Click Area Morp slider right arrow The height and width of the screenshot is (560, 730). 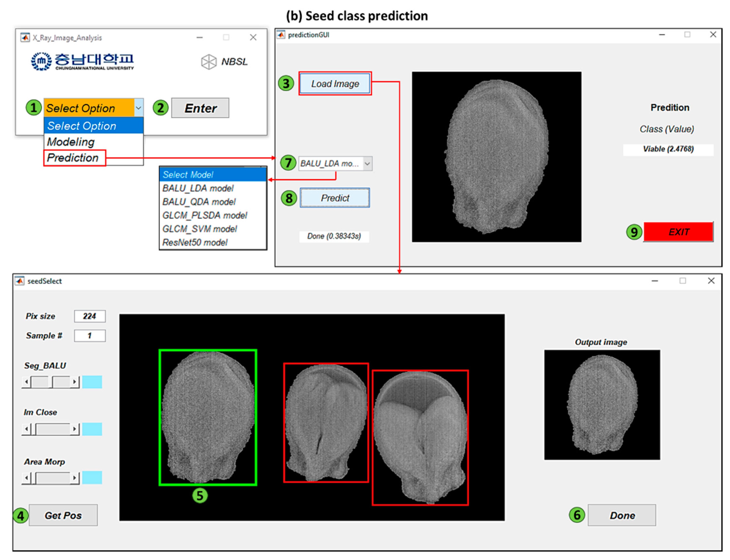point(75,478)
